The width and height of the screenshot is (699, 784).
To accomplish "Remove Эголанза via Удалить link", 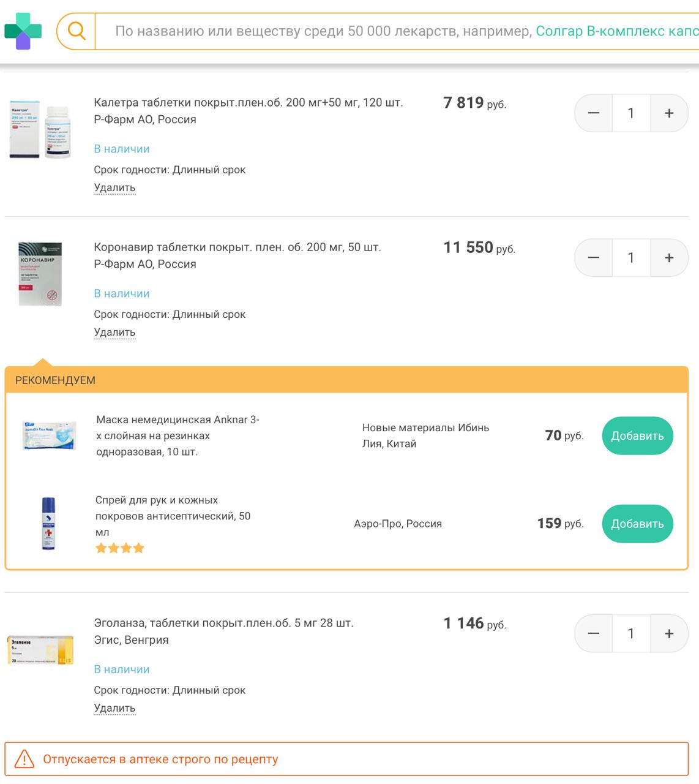I will (x=114, y=709).
